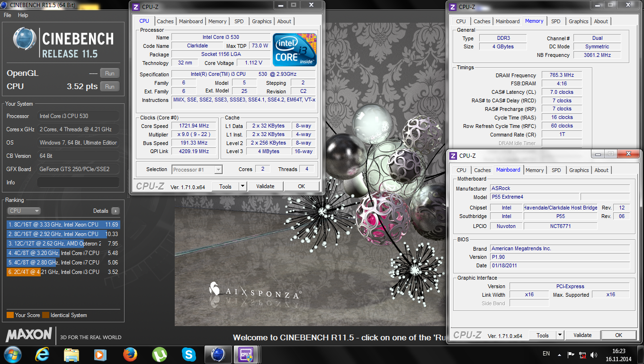Open Mainboard tab in CPU-Z CPU window
644x364 pixels.
191,21
